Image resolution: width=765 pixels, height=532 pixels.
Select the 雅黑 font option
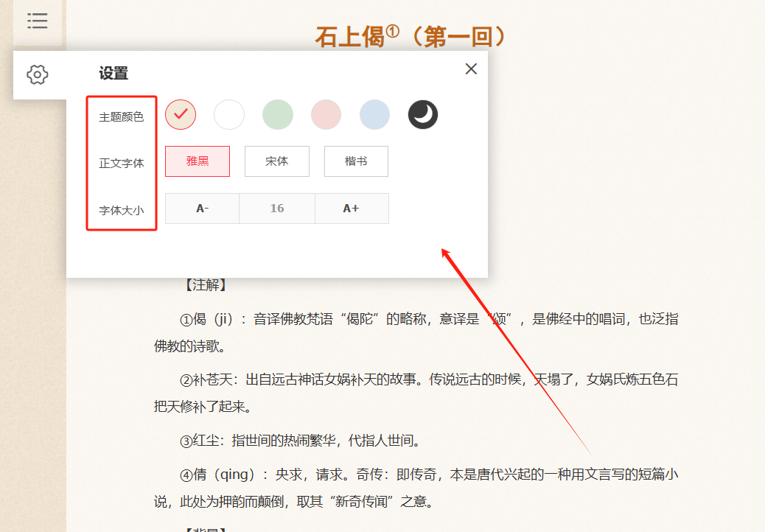click(198, 161)
